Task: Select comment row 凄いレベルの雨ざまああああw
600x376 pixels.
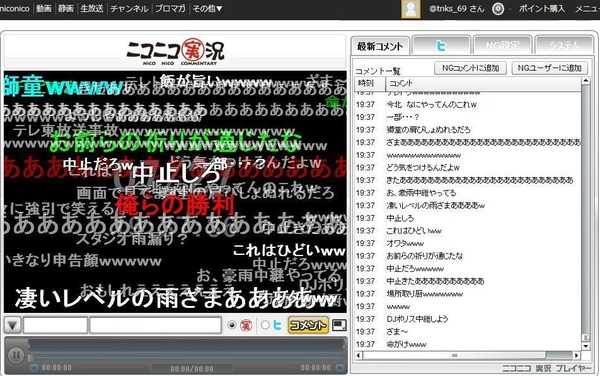Action: click(468, 205)
